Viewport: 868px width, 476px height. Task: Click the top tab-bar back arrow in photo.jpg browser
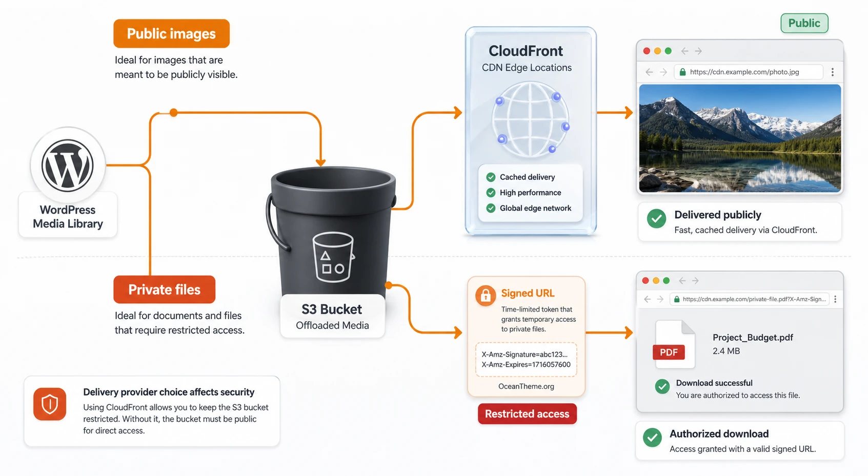684,51
